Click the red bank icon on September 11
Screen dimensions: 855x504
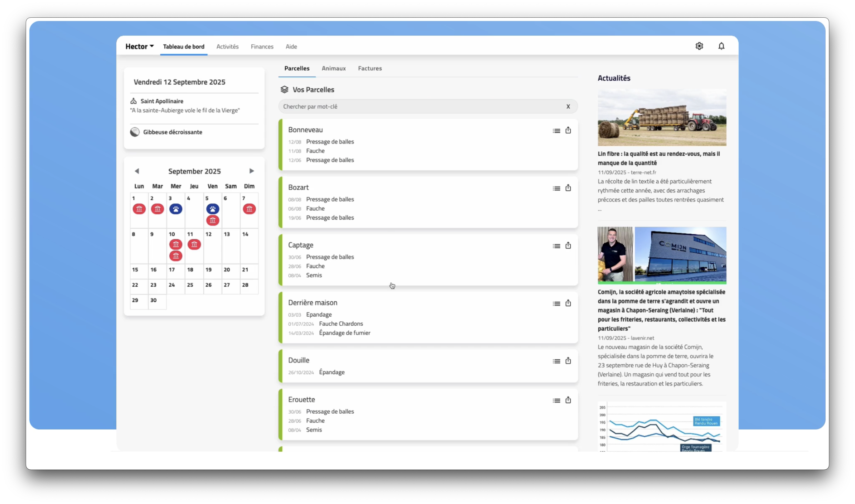[x=194, y=245]
